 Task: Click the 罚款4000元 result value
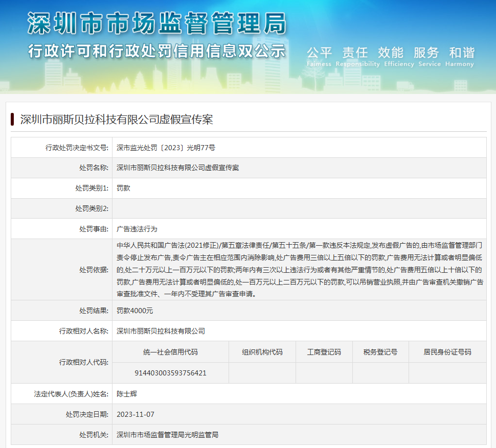coord(135,311)
